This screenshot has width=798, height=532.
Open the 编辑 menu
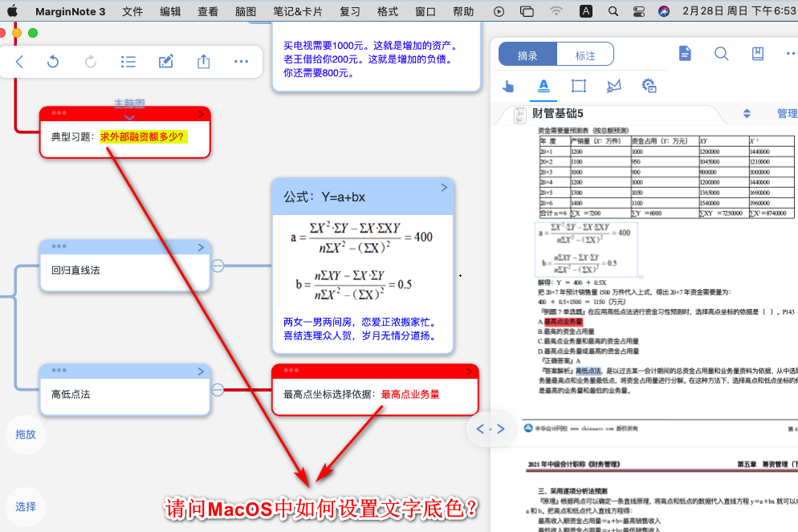click(x=170, y=11)
